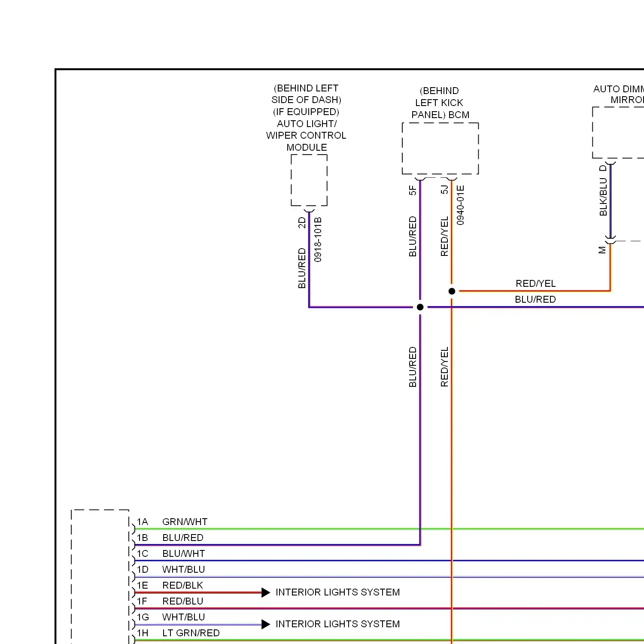Click terminal 1A label
The width and height of the screenshot is (644, 644).
(x=143, y=522)
